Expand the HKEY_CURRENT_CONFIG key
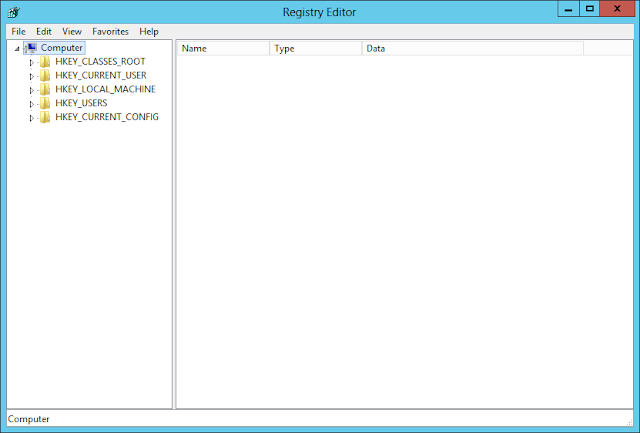Image resolution: width=640 pixels, height=433 pixels. (x=31, y=118)
